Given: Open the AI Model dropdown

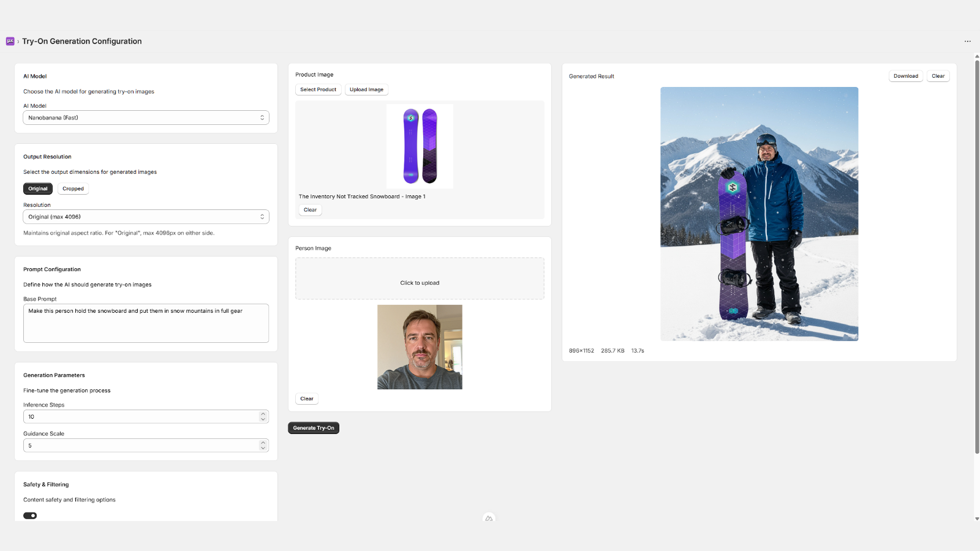Looking at the screenshot, I should point(146,117).
